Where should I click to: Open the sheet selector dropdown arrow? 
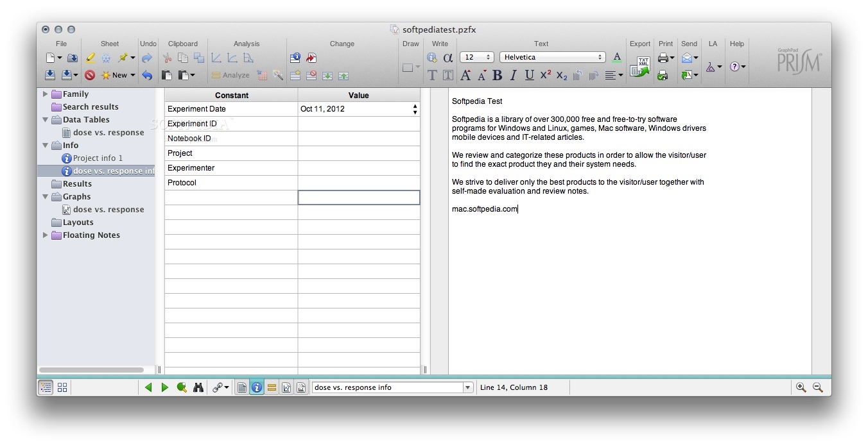[468, 387]
